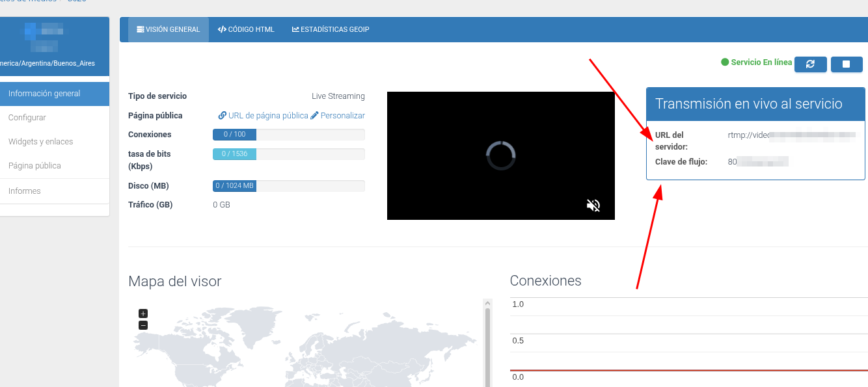Zoom out on the viewer map
This screenshot has height=387, width=868.
(143, 325)
